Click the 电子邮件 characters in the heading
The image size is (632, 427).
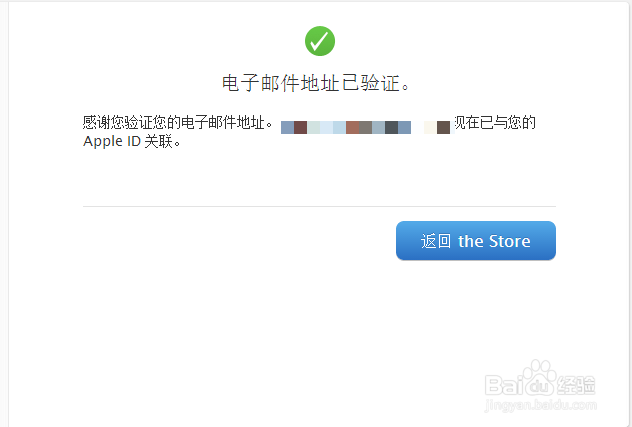coord(261,83)
